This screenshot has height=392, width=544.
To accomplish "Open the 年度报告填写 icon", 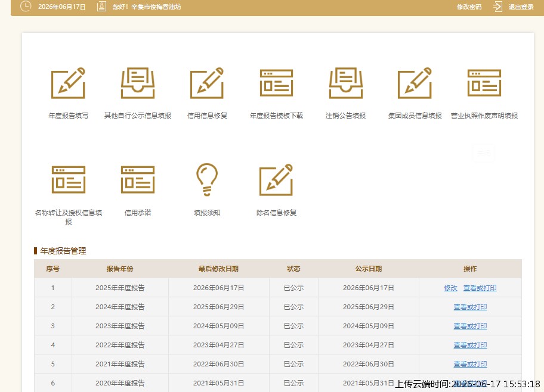I will point(68,83).
